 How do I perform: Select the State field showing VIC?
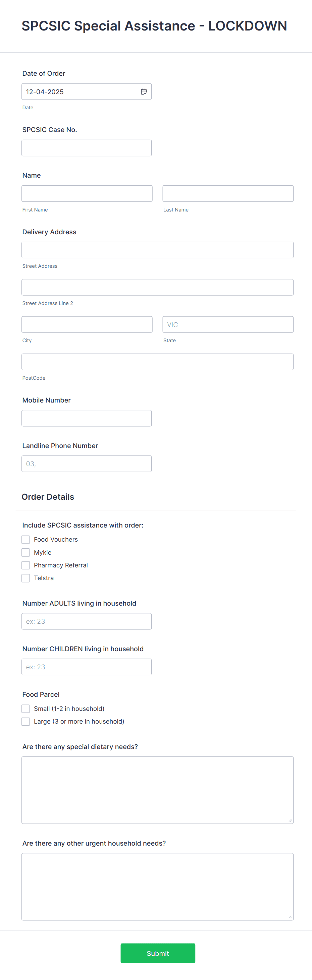point(228,324)
